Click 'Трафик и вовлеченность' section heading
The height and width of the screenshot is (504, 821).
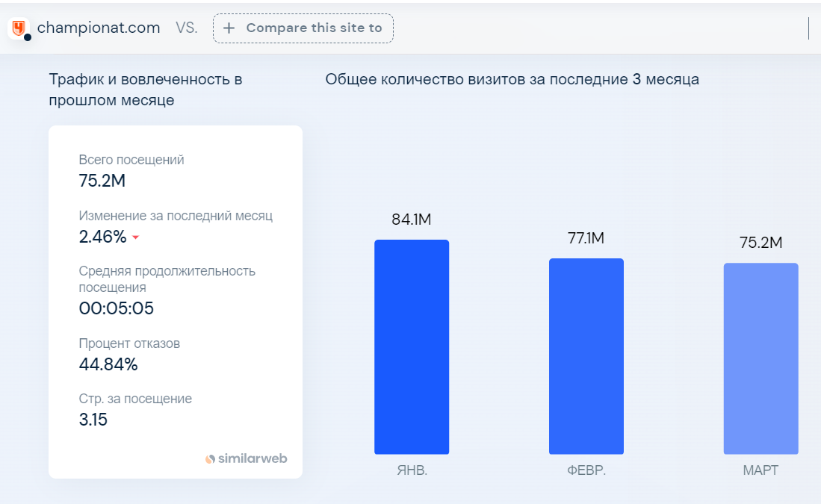pyautogui.click(x=146, y=90)
